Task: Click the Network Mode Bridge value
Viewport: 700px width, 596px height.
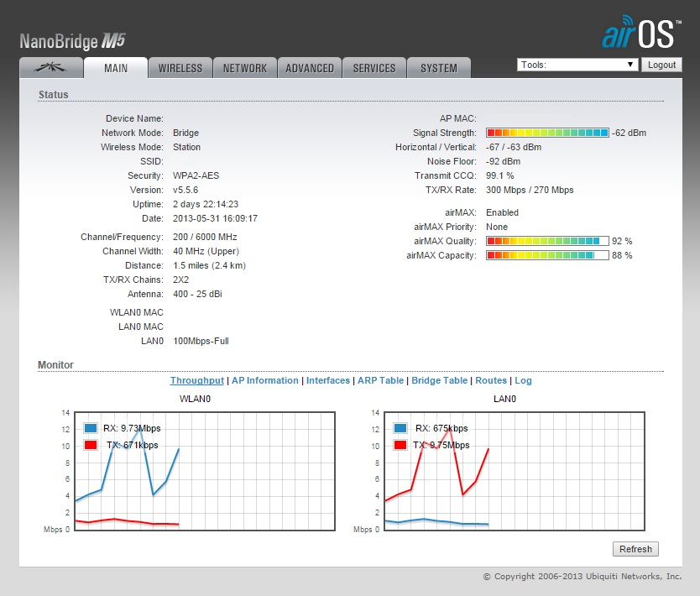Action: coord(185,133)
